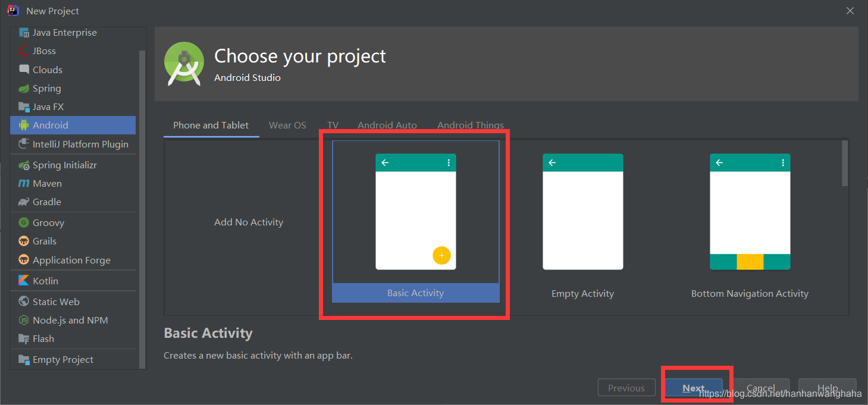Open the Android Things tab
868x405 pixels.
(470, 125)
